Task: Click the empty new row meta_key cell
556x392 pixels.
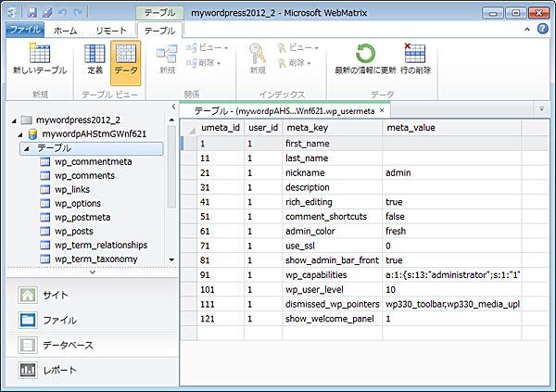Action: click(x=333, y=333)
